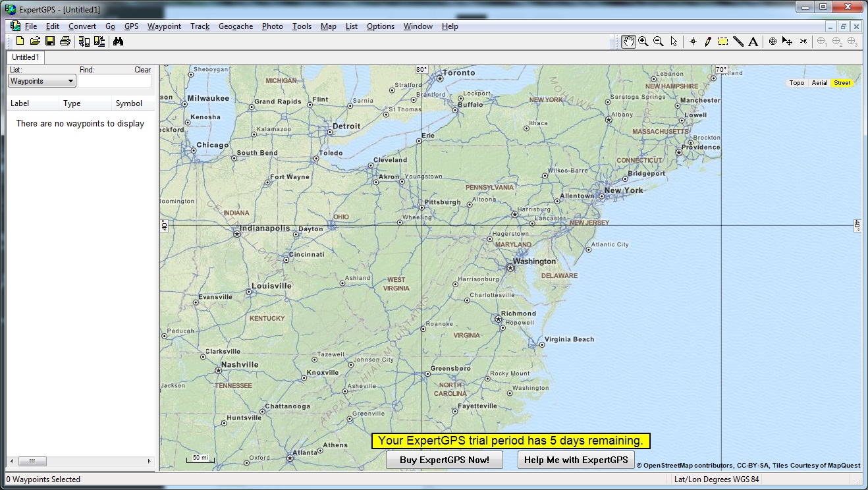The image size is (868, 490).
Task: Open the Options menu
Action: coord(381,26)
